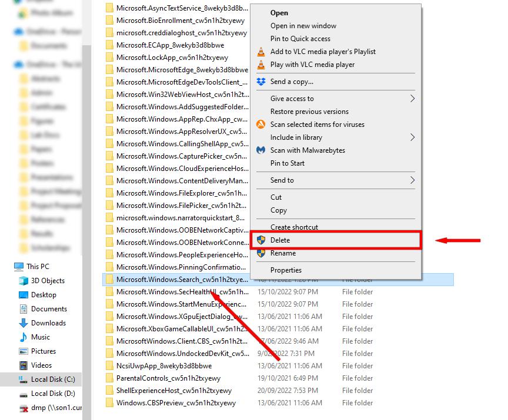Click date 20/09/2022 7:53 PM cell
This screenshot has height=420, width=508.
coord(288,391)
